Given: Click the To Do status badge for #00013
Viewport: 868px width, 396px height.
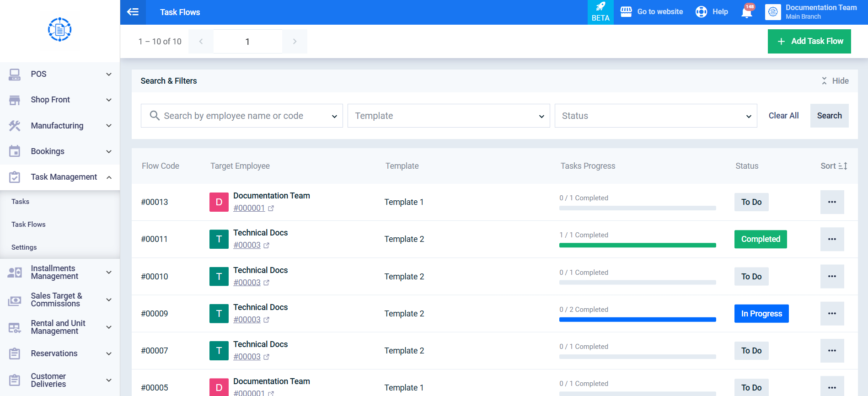Looking at the screenshot, I should pos(751,202).
